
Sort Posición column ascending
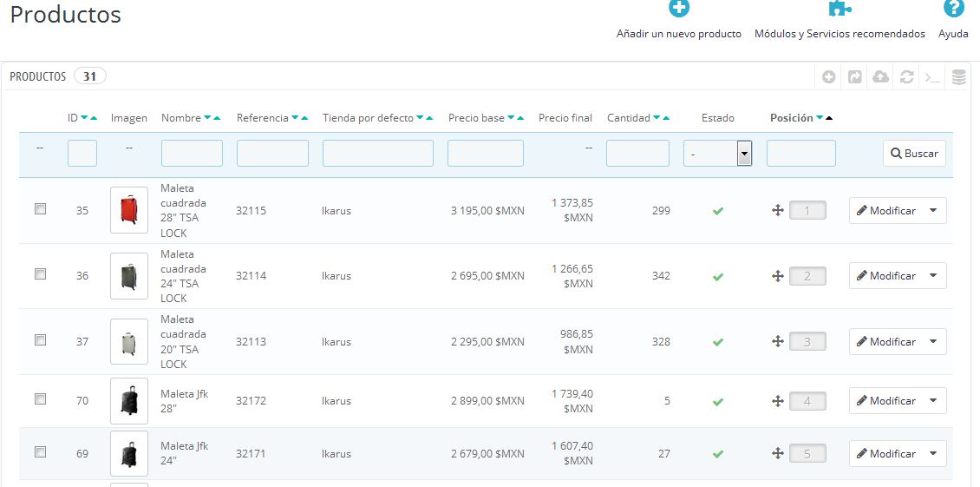[x=829, y=118]
